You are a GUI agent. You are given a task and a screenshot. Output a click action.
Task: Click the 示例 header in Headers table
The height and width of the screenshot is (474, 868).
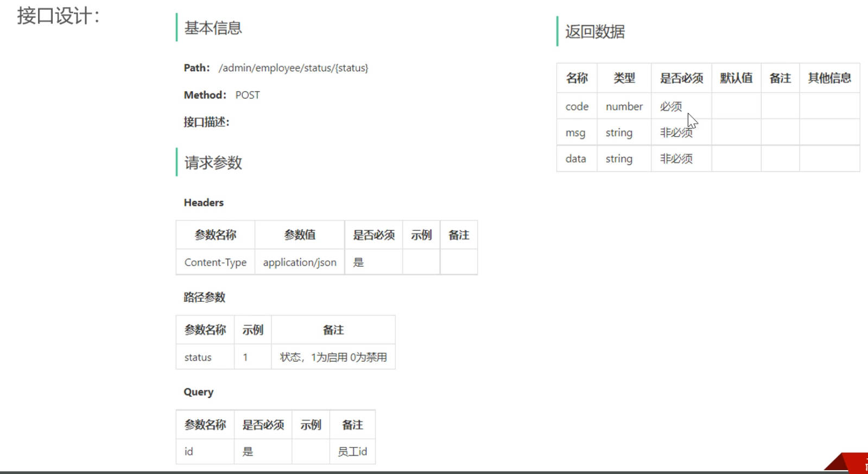coord(421,235)
